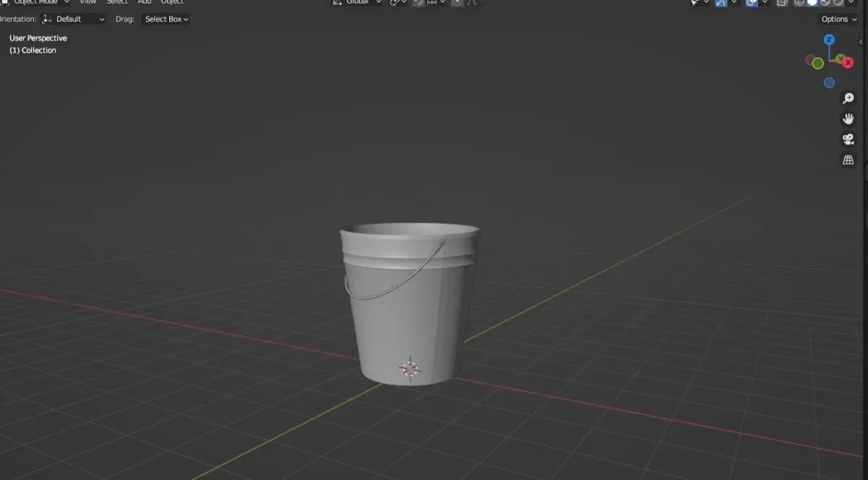Click the User Perspective text

[38, 38]
